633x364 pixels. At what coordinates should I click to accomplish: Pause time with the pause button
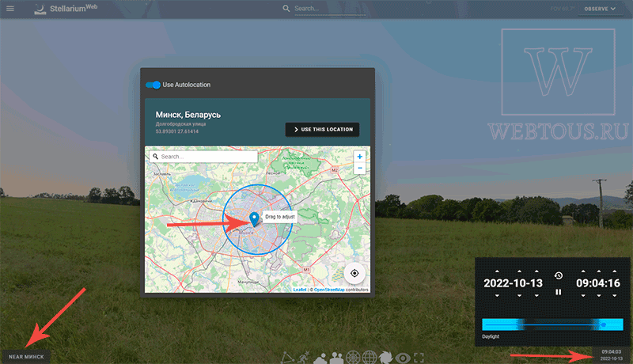[559, 292]
